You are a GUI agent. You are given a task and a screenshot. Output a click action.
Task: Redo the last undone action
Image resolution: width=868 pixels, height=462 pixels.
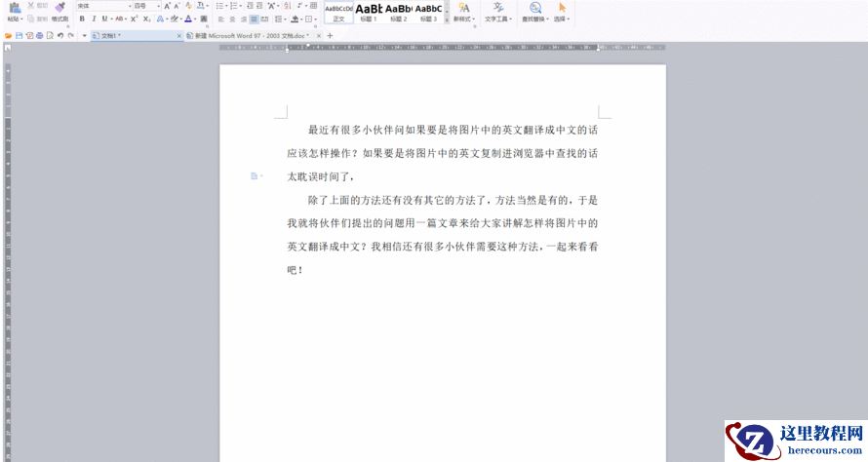pyautogui.click(x=71, y=35)
